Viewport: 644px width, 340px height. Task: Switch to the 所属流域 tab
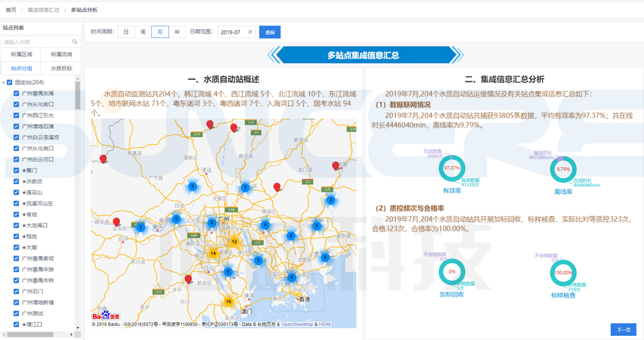pyautogui.click(x=61, y=55)
